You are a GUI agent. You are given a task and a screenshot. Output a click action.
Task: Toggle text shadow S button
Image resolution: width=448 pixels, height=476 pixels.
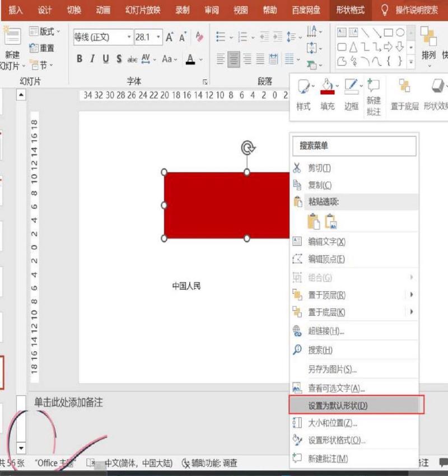(119, 59)
